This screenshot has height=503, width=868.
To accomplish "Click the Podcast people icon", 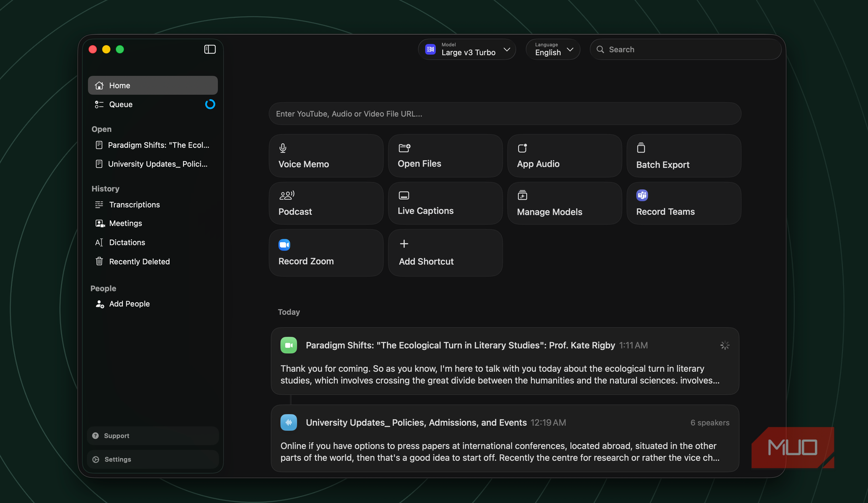I will tap(287, 196).
